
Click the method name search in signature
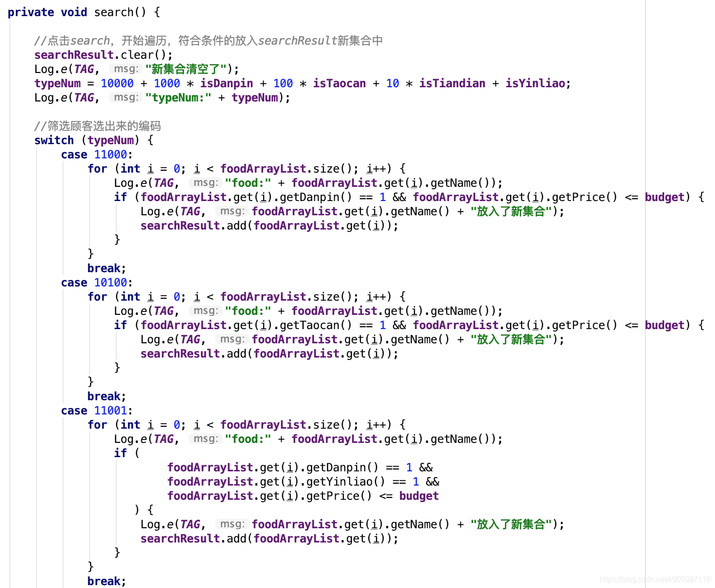[x=114, y=12]
